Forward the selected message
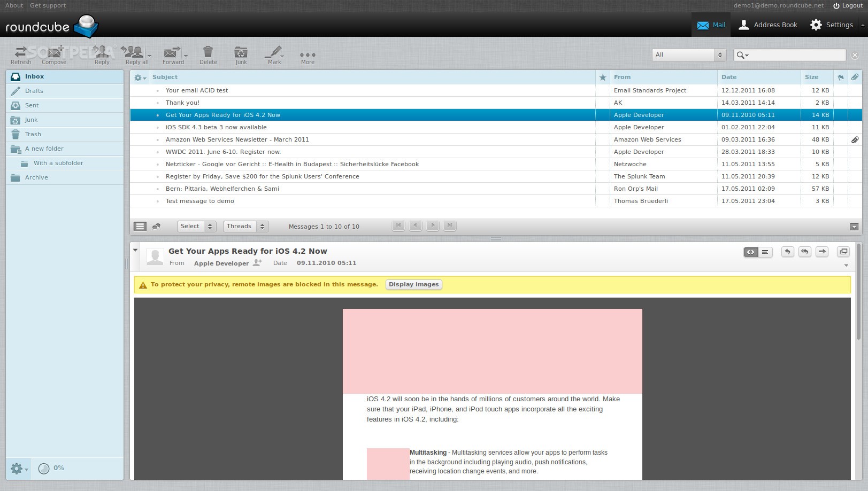The width and height of the screenshot is (868, 491). tap(173, 55)
